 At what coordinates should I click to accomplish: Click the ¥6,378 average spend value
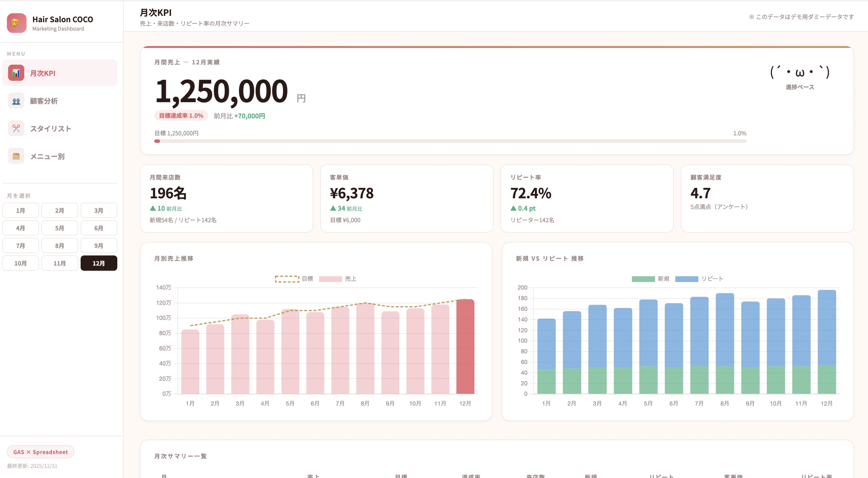(x=352, y=193)
